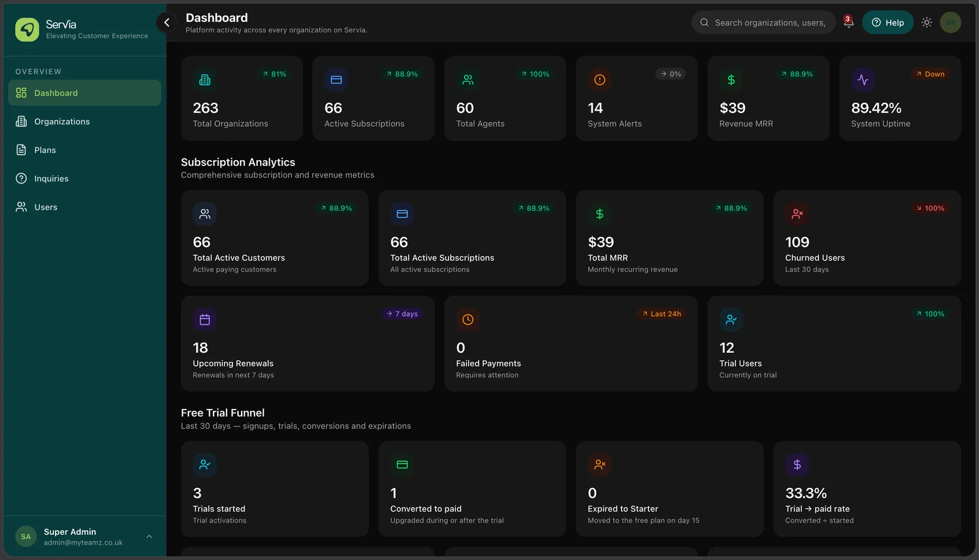Click the Trial Users icon
The width and height of the screenshot is (979, 560).
click(x=731, y=320)
